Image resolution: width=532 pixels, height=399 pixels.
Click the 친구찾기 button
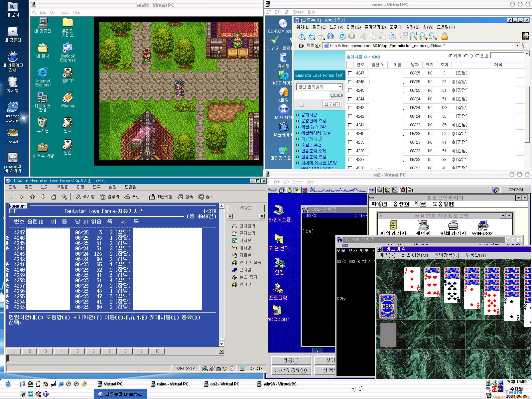coord(332,104)
